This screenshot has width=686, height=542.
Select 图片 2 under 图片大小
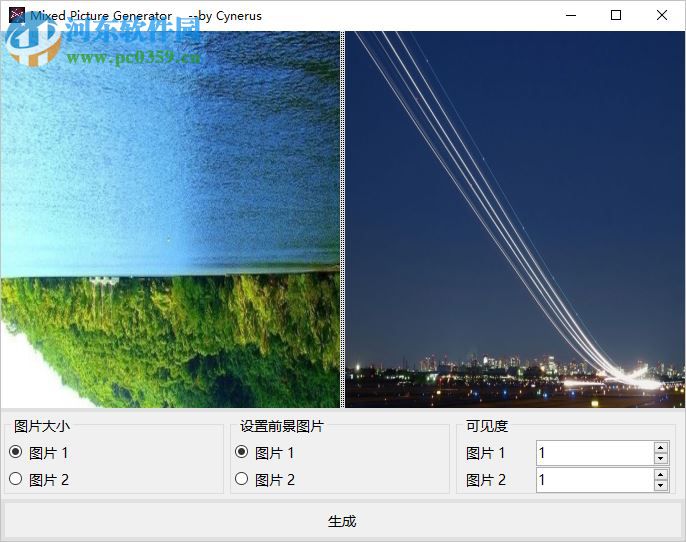38,479
